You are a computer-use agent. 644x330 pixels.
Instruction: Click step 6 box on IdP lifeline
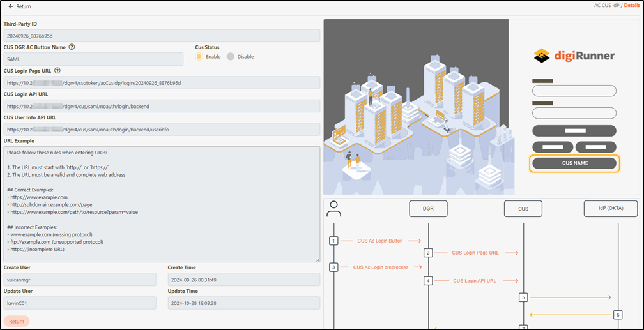(x=617, y=315)
